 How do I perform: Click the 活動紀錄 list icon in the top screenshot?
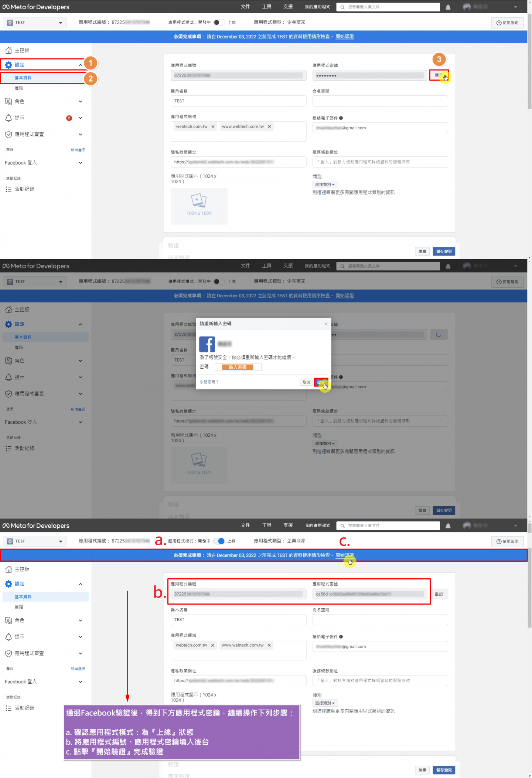8,189
